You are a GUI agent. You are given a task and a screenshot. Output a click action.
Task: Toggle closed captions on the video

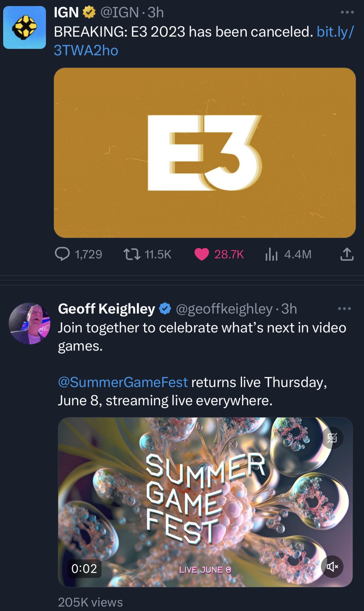[x=332, y=438]
